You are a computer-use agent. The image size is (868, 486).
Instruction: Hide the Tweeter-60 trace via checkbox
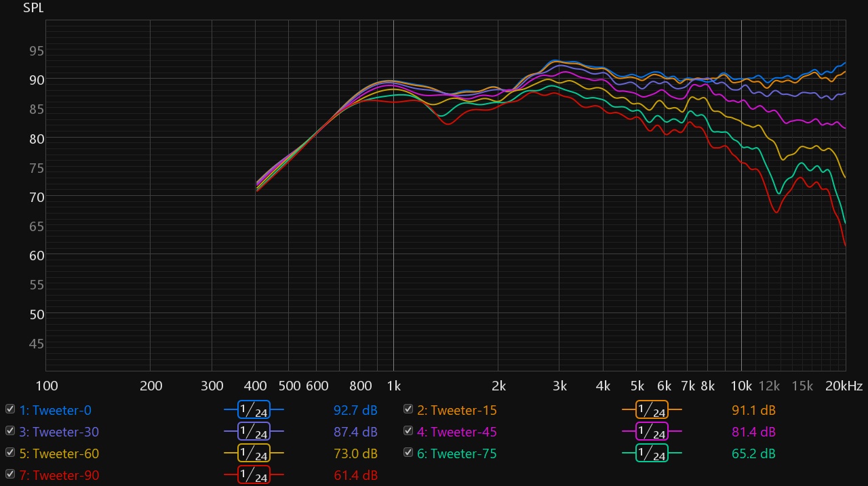click(x=10, y=453)
